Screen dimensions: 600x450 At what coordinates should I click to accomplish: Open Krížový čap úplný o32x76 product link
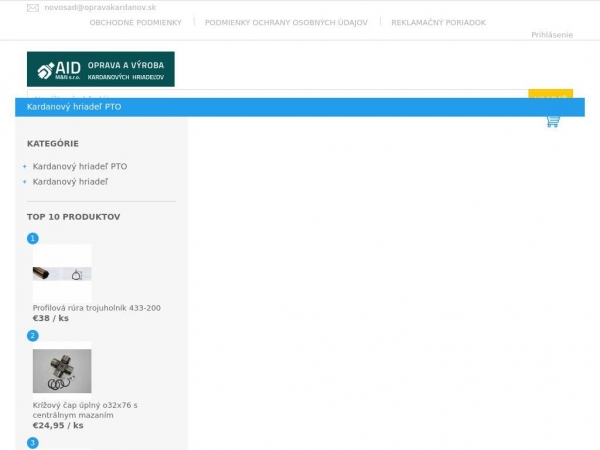[85, 410]
